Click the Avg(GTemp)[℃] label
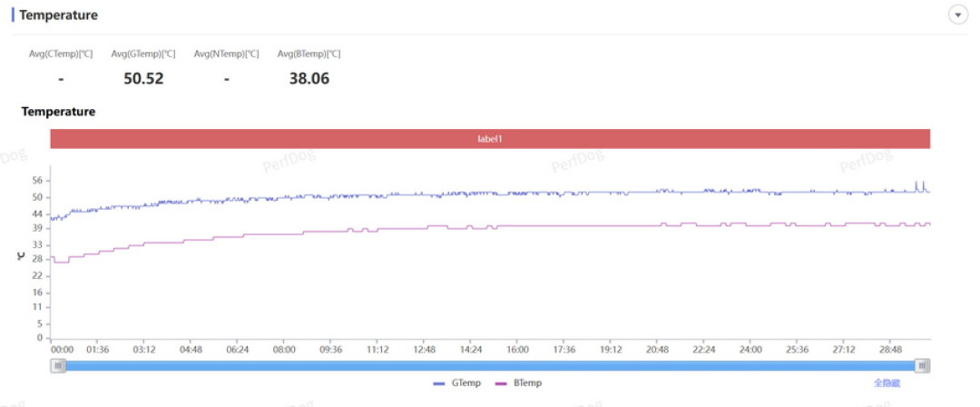This screenshot has height=407, width=980. click(143, 54)
